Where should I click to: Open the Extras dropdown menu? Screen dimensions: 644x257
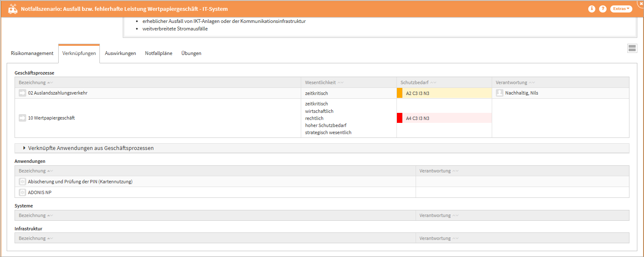[x=621, y=9]
